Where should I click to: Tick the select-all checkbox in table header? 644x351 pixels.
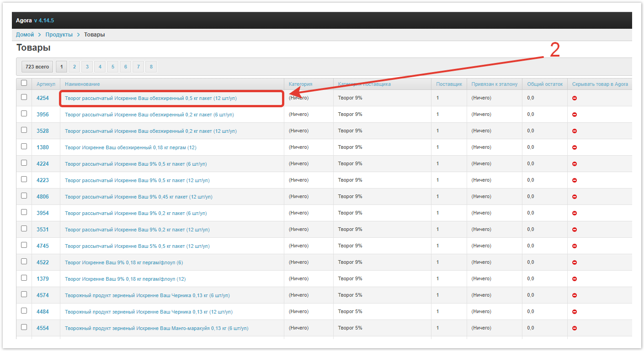point(24,83)
